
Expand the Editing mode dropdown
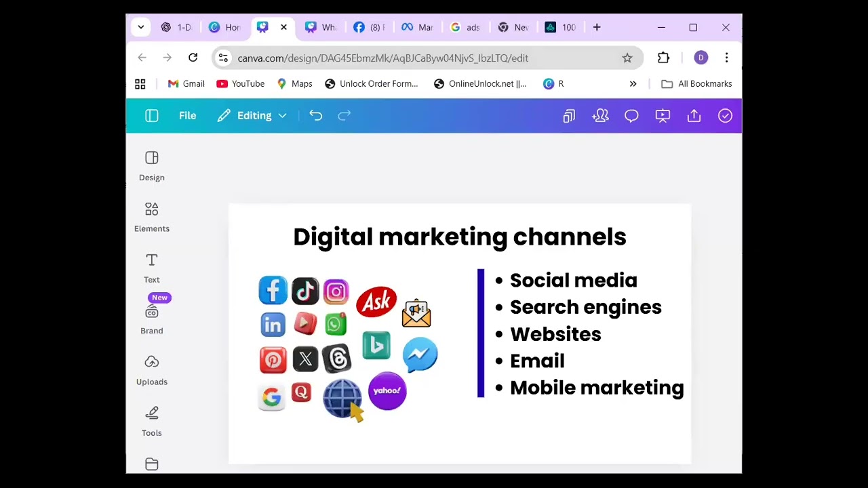coord(252,116)
